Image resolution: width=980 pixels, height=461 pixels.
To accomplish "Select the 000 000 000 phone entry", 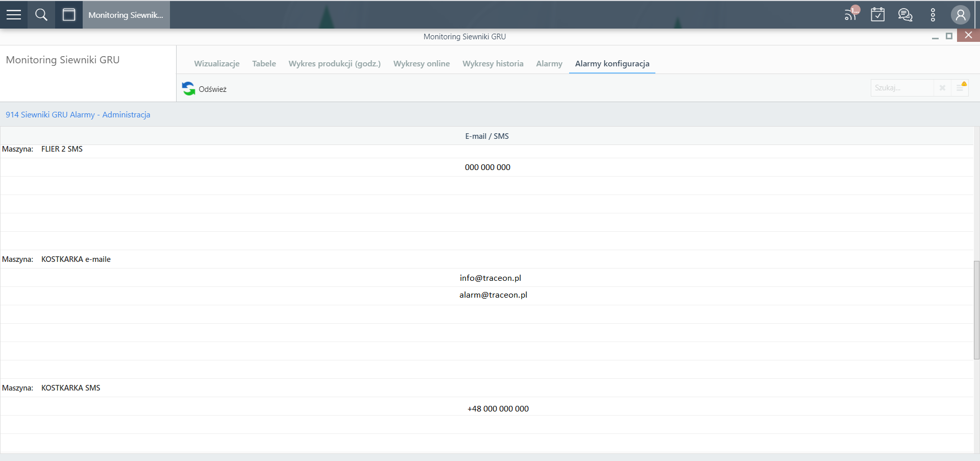I will click(x=487, y=167).
